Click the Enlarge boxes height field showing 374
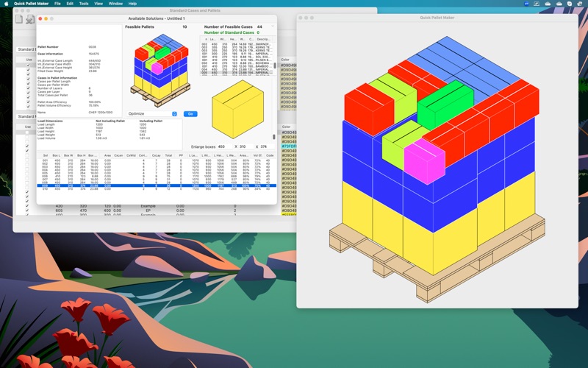Viewport: 588px width, 368px height. click(x=267, y=146)
